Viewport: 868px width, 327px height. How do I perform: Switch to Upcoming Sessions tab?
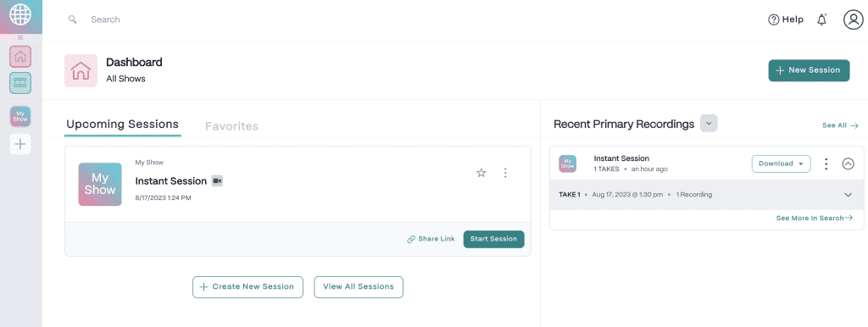pyautogui.click(x=122, y=125)
